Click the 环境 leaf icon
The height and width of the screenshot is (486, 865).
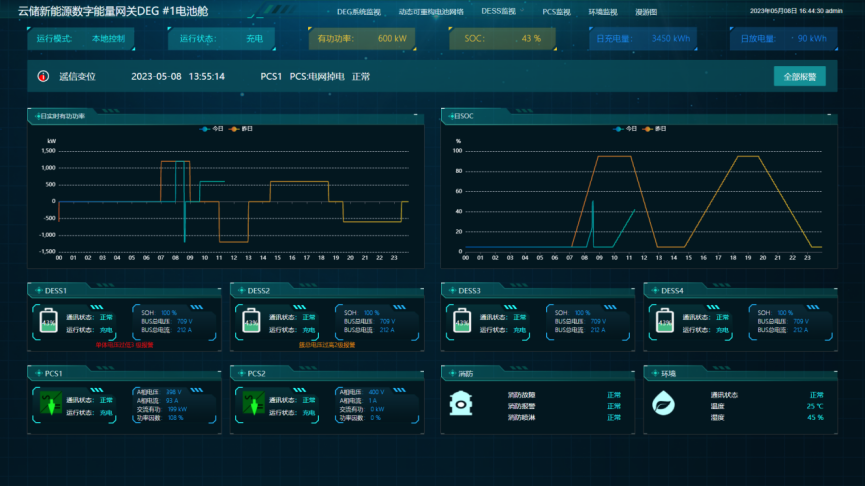[664, 403]
